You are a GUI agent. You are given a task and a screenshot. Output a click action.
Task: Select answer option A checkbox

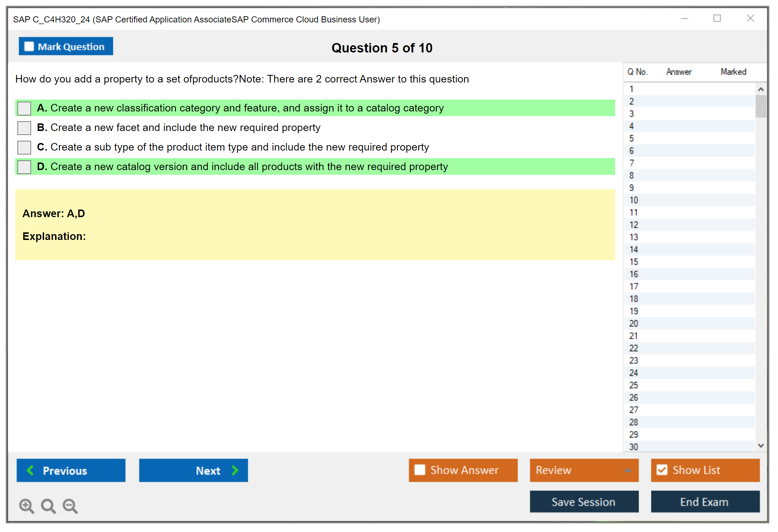point(24,108)
